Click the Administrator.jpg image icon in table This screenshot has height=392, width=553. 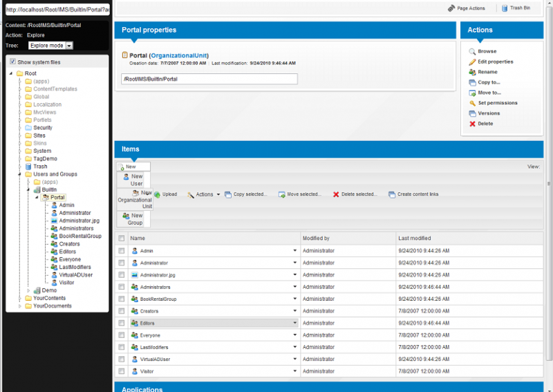pos(134,275)
